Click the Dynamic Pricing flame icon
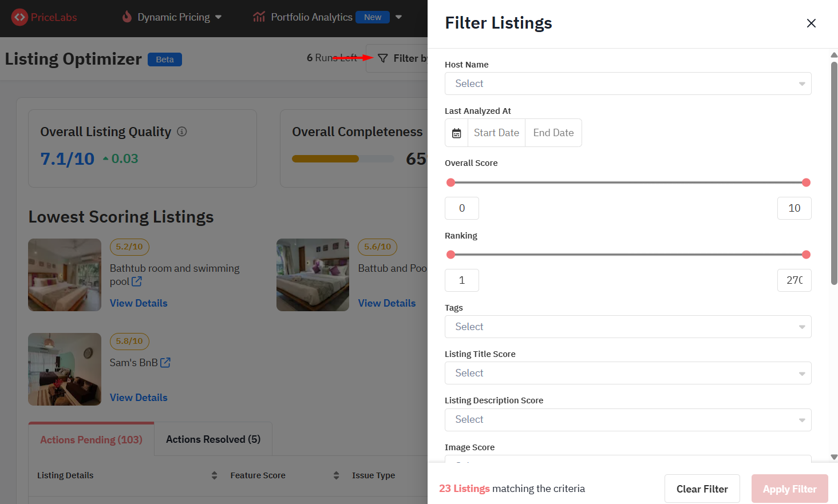Screen dimensions: 838x504 127,17
